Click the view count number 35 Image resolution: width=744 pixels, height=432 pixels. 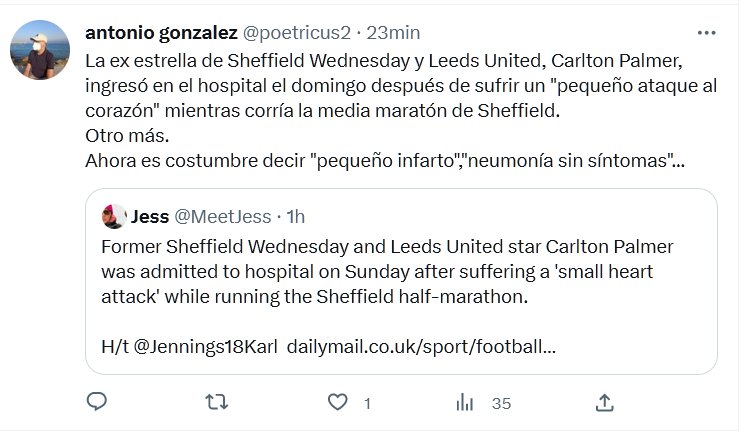(501, 403)
